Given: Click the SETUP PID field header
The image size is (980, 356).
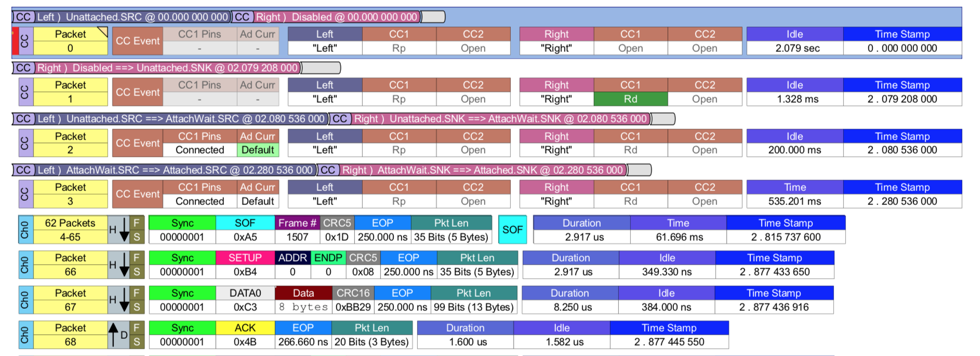Looking at the screenshot, I should pyautogui.click(x=245, y=258).
